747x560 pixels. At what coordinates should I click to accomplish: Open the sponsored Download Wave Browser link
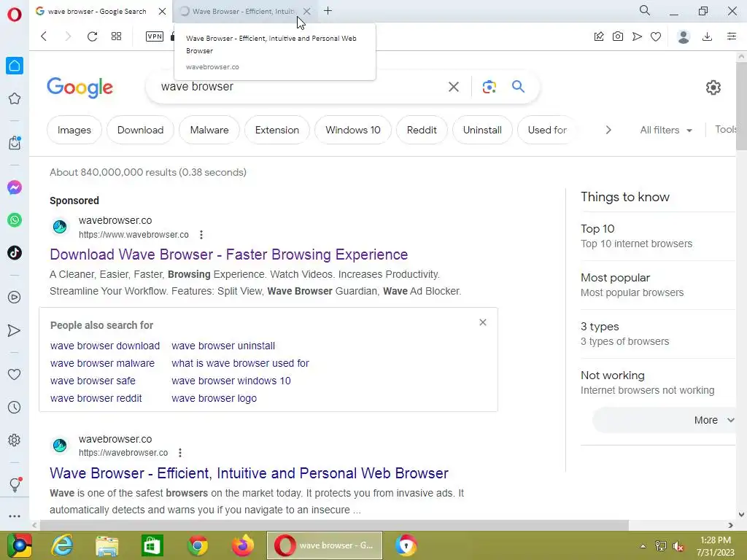228,254
